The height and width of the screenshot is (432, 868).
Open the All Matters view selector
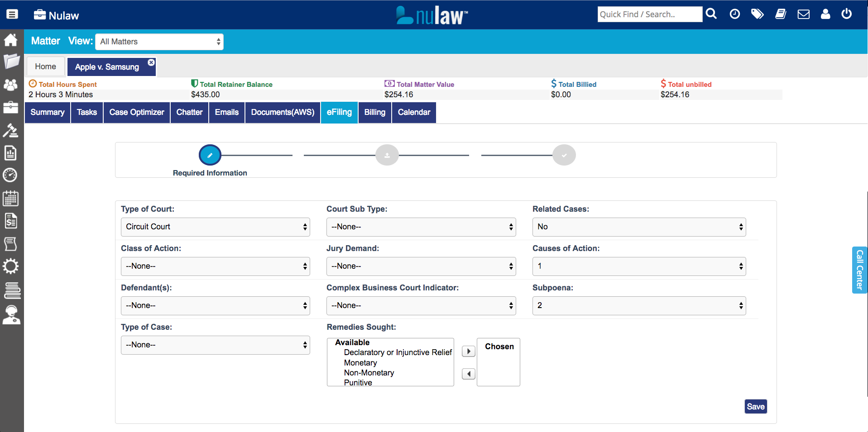pos(159,42)
